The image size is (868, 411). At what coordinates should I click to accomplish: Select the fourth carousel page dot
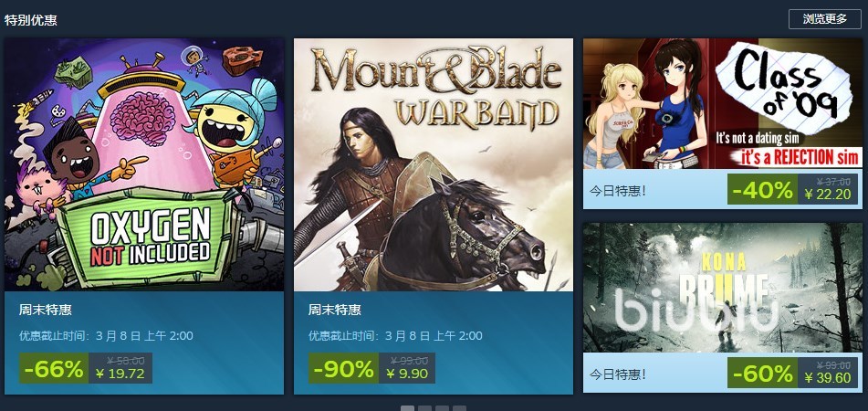click(x=459, y=409)
